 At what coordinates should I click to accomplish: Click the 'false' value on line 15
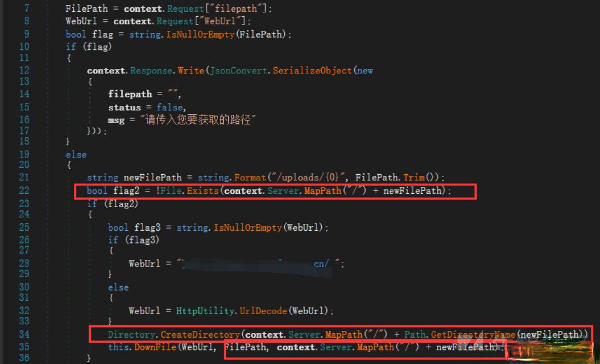170,108
